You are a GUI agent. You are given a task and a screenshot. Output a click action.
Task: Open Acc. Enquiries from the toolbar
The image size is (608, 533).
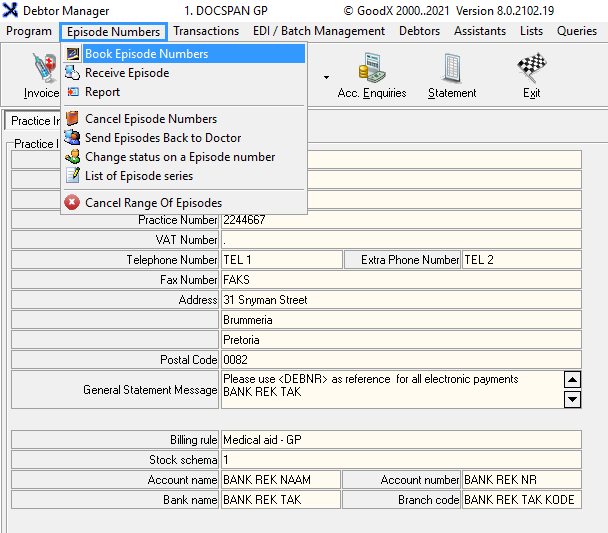coord(372,75)
